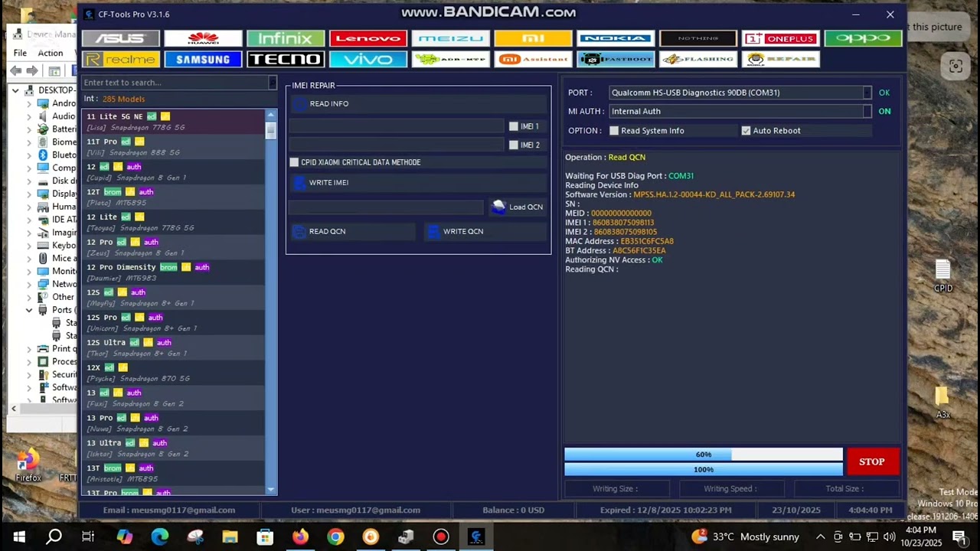980x551 pixels.
Task: Open the ADB-MTP tools tab
Action: coord(451,59)
